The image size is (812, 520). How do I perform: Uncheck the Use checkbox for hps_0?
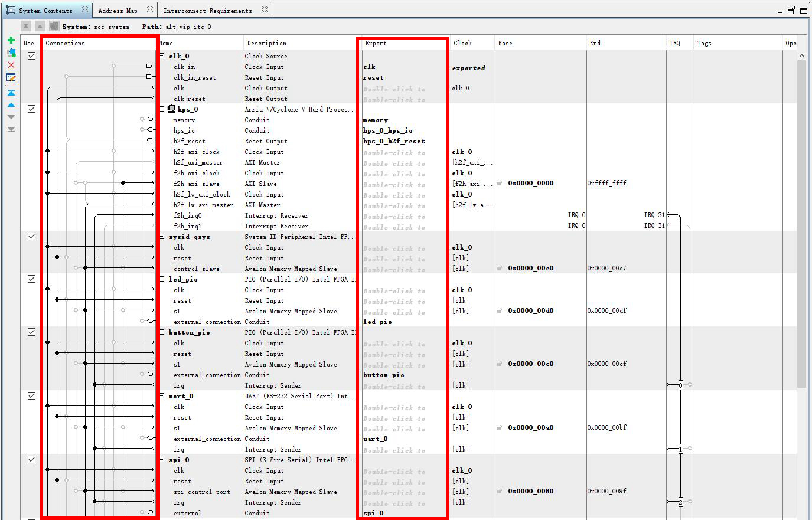31,109
